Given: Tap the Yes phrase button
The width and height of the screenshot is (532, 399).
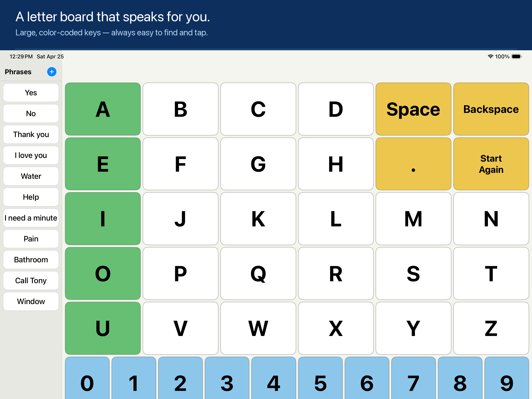Looking at the screenshot, I should click(x=31, y=92).
